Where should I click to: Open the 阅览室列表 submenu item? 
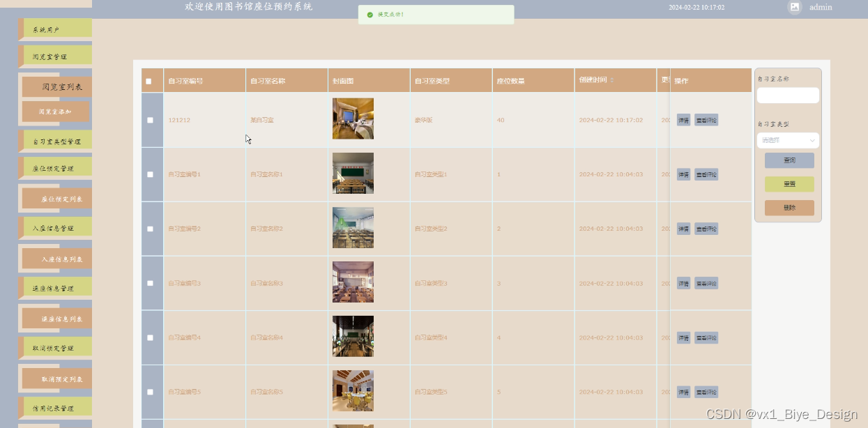[57, 87]
